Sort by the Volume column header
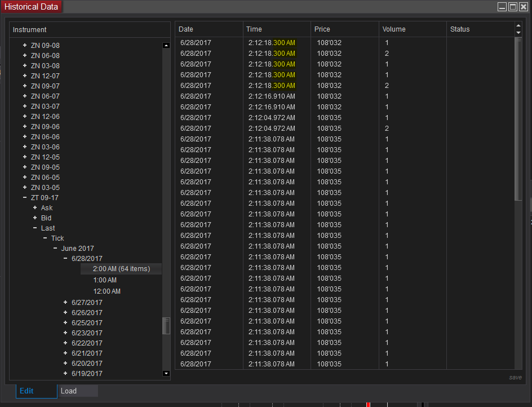Viewport: 532px width, 407px height. 413,29
